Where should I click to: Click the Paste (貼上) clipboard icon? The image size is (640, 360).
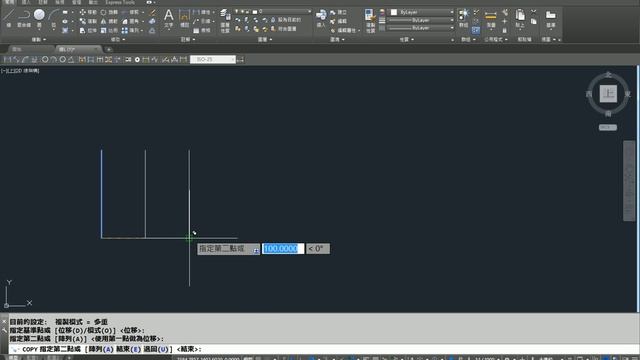click(x=520, y=18)
